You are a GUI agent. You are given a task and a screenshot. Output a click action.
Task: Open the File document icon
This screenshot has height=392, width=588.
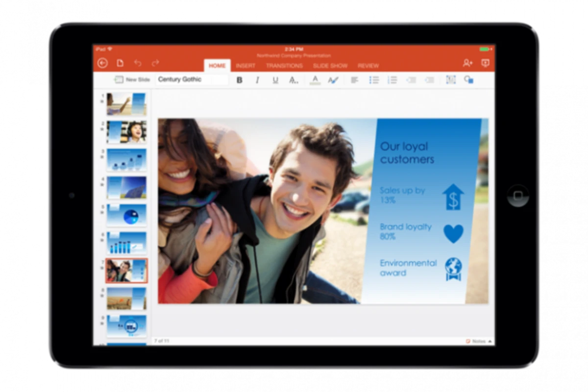(120, 63)
